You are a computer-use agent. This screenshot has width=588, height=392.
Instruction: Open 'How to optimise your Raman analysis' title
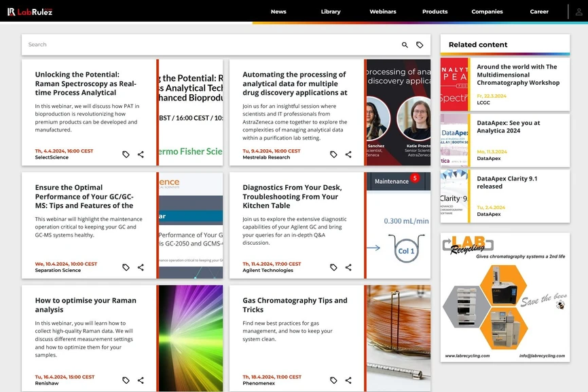86,305
